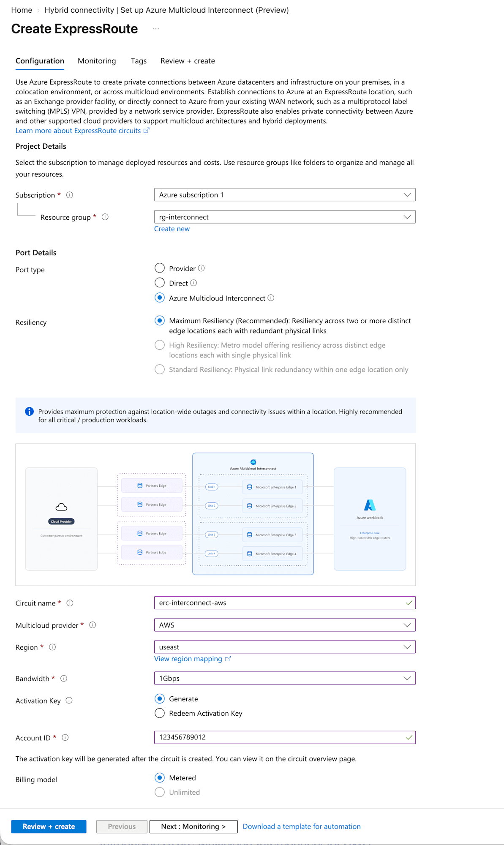Image resolution: width=504 pixels, height=845 pixels.
Task: Click the Subscription info icon
Action: 70,195
